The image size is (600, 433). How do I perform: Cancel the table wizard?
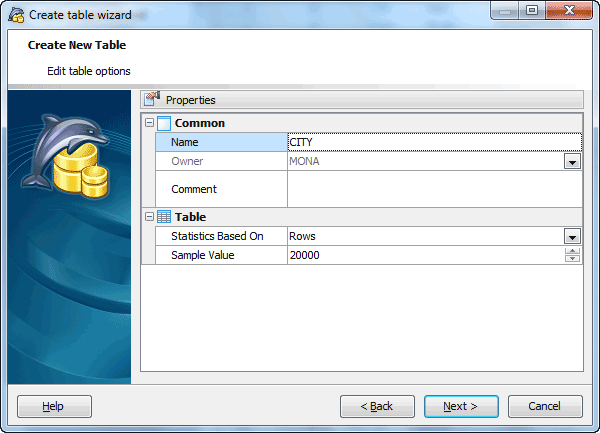pos(545,406)
